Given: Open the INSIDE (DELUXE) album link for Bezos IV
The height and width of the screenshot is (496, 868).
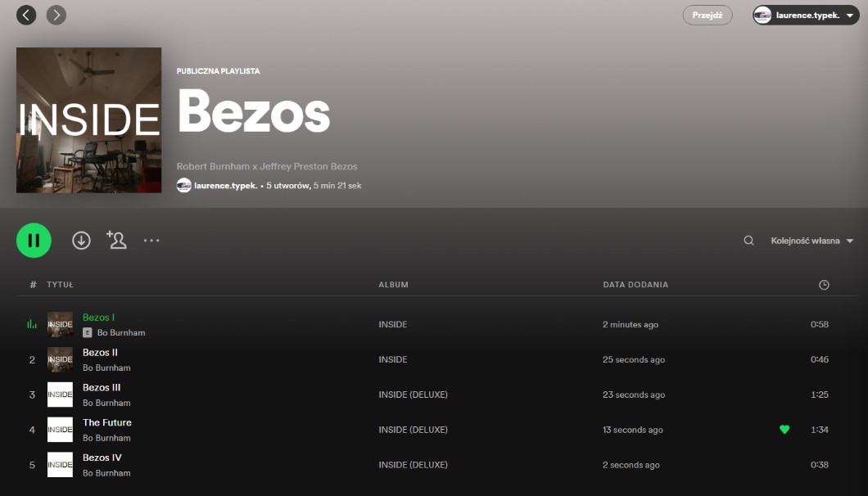Looking at the screenshot, I should coord(413,465).
